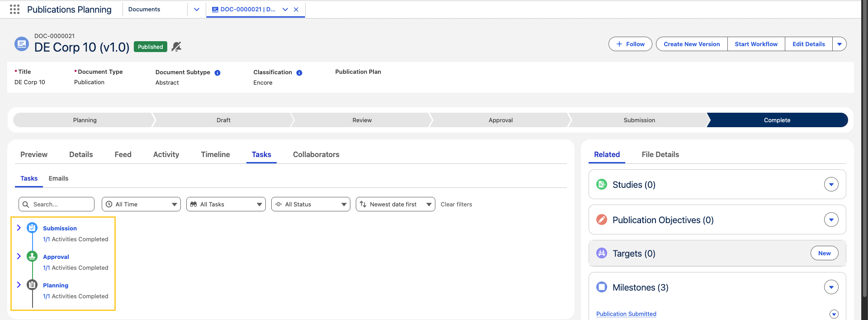Screen dimensions: 868x320
Task: Click the Studies related list icon
Action: point(602,184)
